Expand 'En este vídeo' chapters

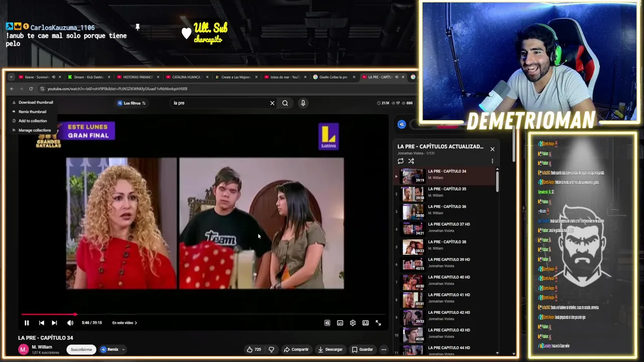tap(125, 323)
